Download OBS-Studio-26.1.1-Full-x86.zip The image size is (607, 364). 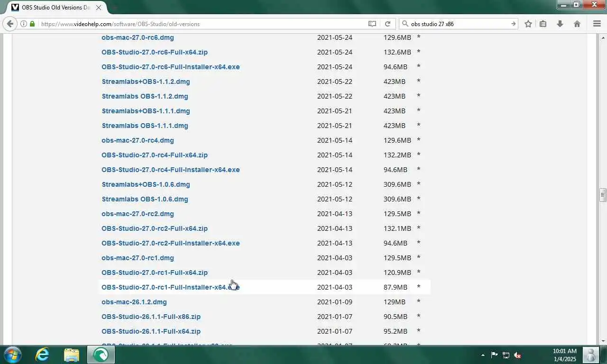(x=151, y=317)
